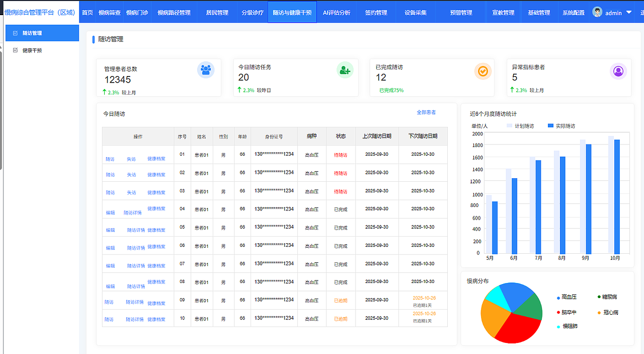This screenshot has width=644, height=354.
Task: Open the AI评估分析 menu item
Action: point(338,12)
